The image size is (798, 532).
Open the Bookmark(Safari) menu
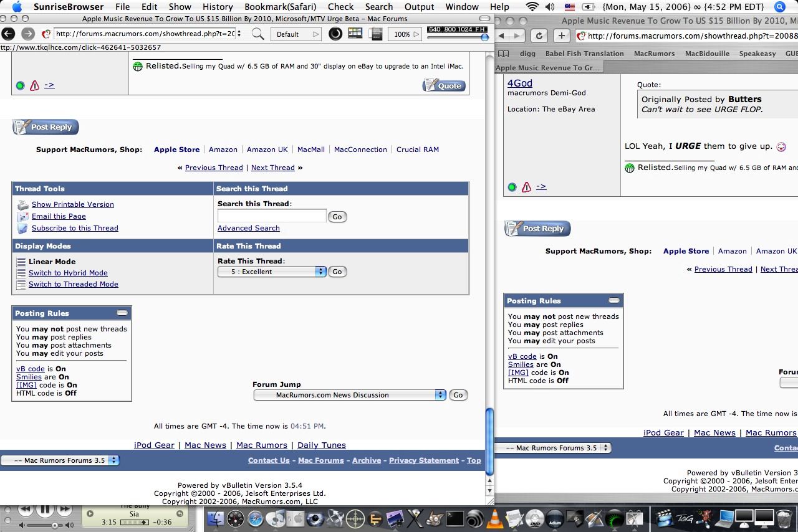[281, 7]
